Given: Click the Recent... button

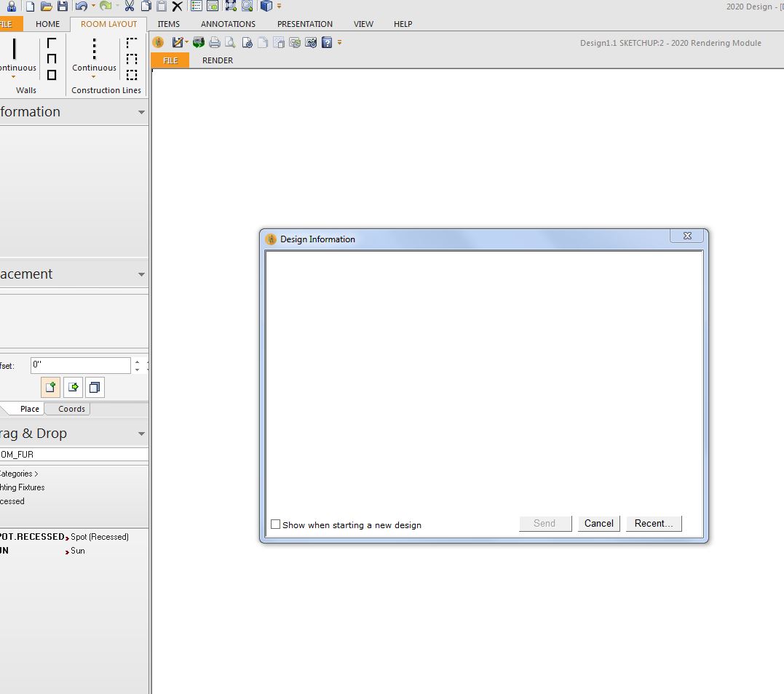Looking at the screenshot, I should pos(654,524).
